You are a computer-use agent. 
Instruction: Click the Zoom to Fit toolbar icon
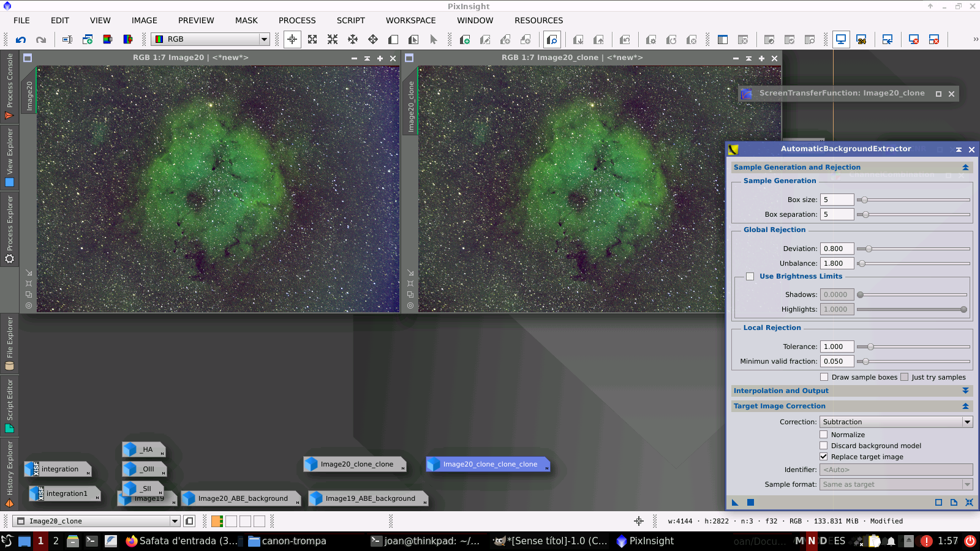coord(312,40)
